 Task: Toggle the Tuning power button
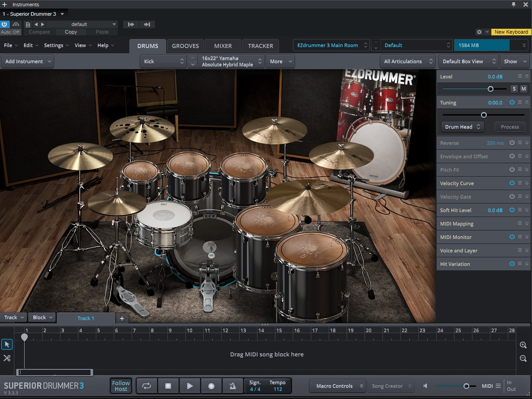tap(512, 103)
